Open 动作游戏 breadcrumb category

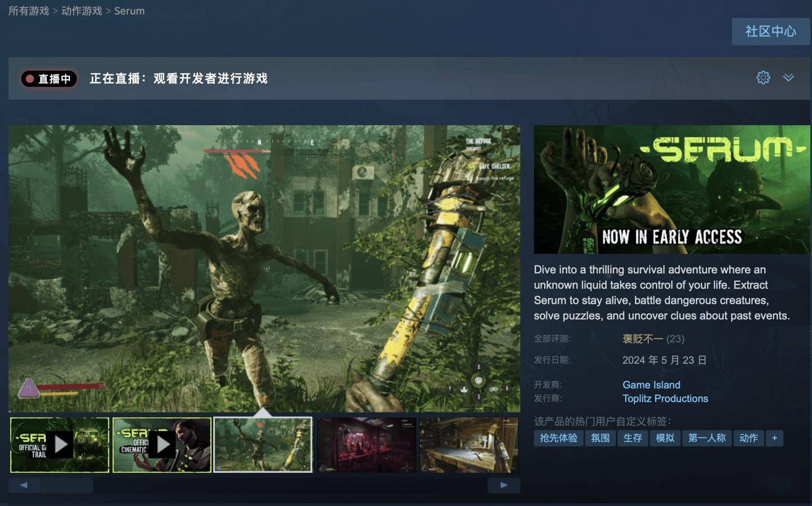pyautogui.click(x=82, y=11)
